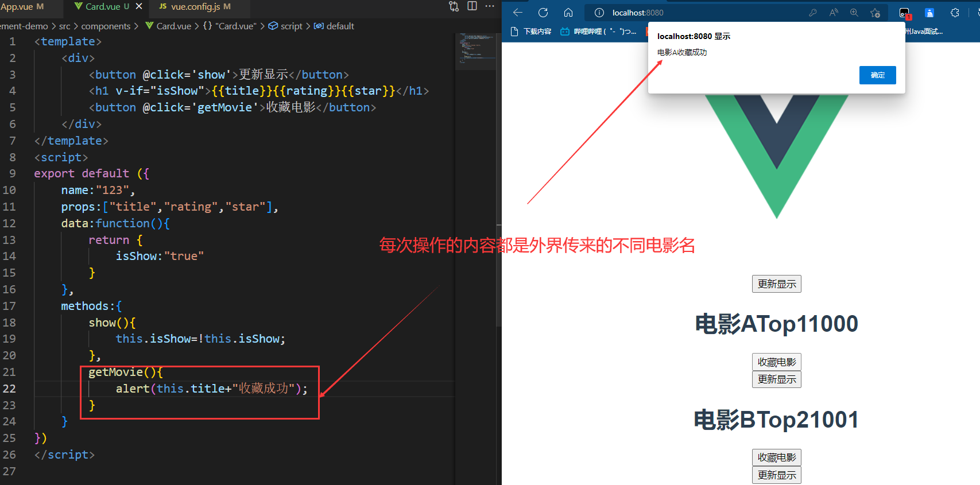
Task: Open the blue extension icon
Action: 929,13
